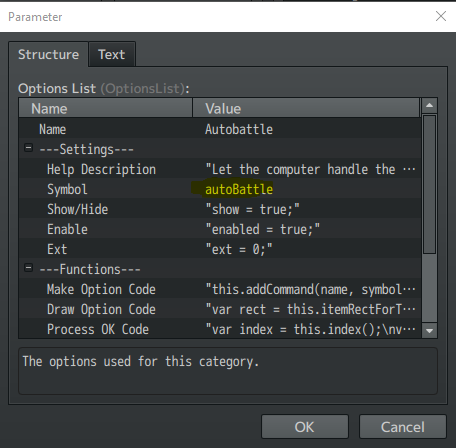Select the Make Option Code row
The image size is (456, 448).
point(220,289)
